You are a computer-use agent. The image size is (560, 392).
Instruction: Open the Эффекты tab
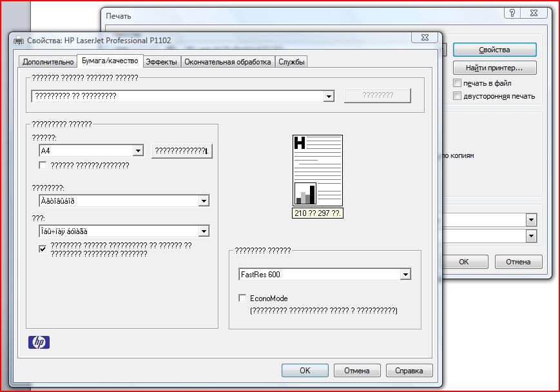(162, 62)
